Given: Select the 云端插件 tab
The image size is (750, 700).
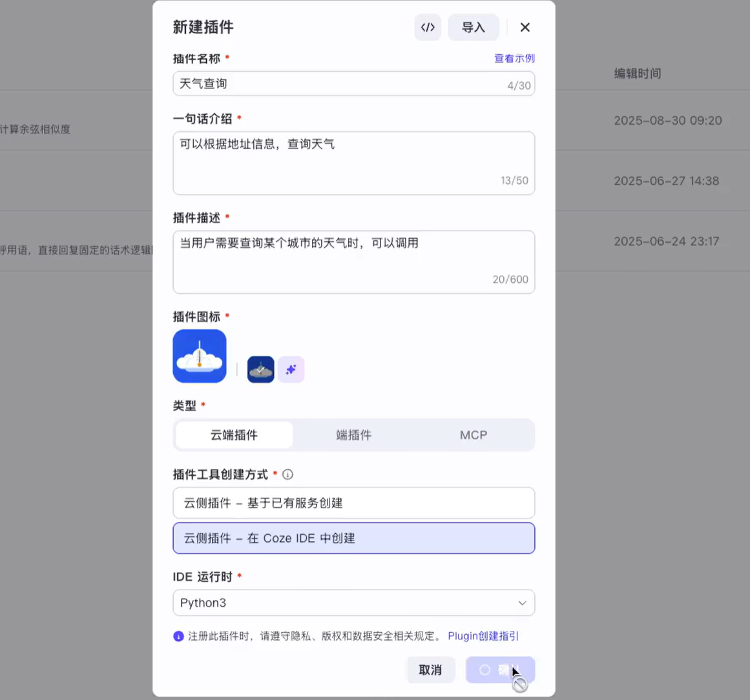Looking at the screenshot, I should (x=233, y=435).
